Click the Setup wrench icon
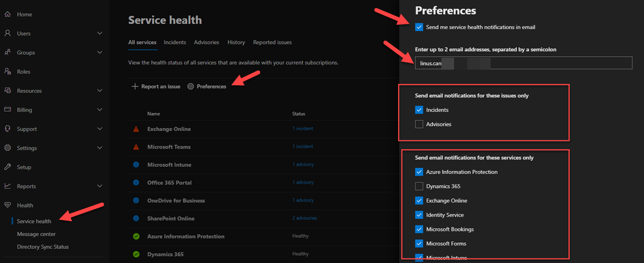Viewport: 644px width, 263px height. 8,167
